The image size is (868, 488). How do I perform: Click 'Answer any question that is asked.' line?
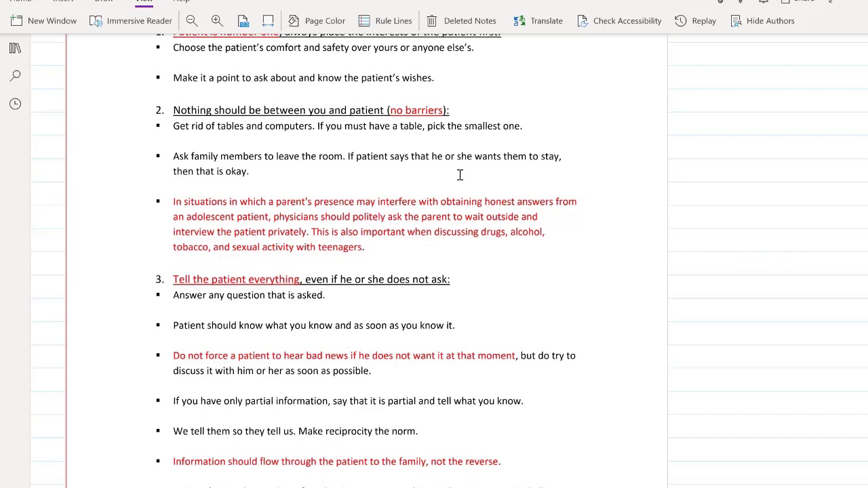coord(249,296)
